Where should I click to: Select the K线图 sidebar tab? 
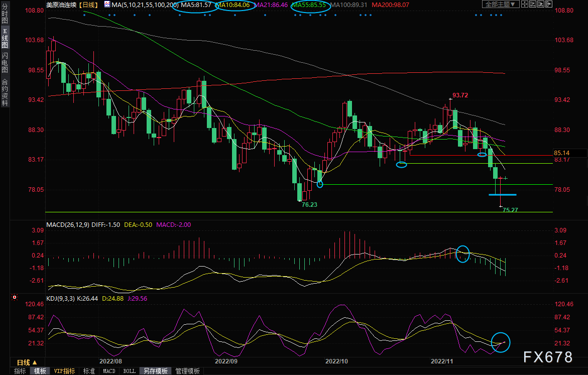coord(5,38)
